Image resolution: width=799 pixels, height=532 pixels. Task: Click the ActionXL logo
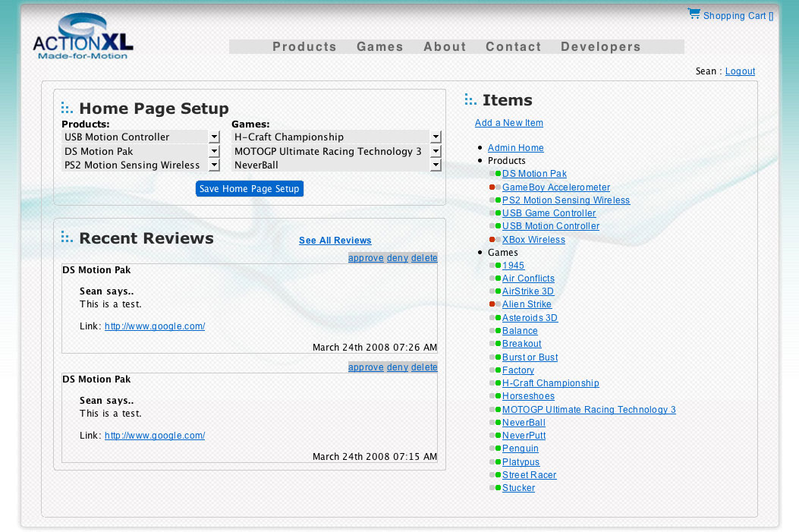point(83,36)
